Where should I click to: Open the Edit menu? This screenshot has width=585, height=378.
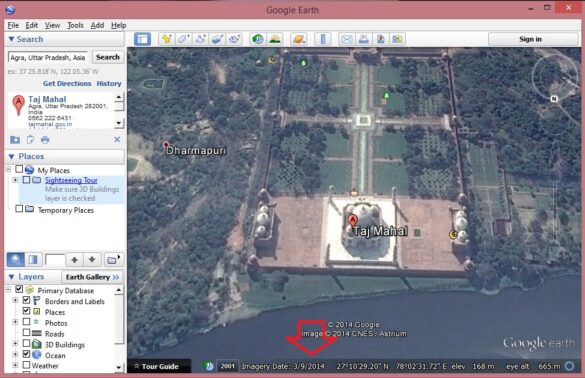point(32,25)
